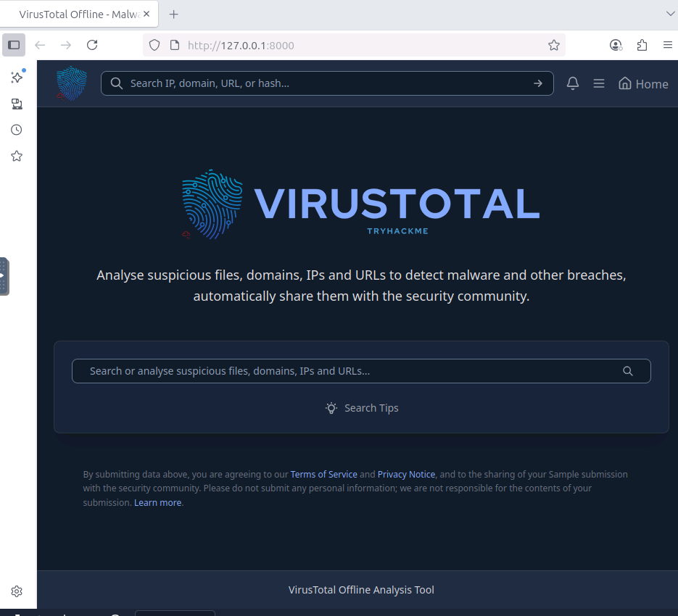Open the Firefox application menu
Viewport: 678px width, 616px height.
click(668, 45)
